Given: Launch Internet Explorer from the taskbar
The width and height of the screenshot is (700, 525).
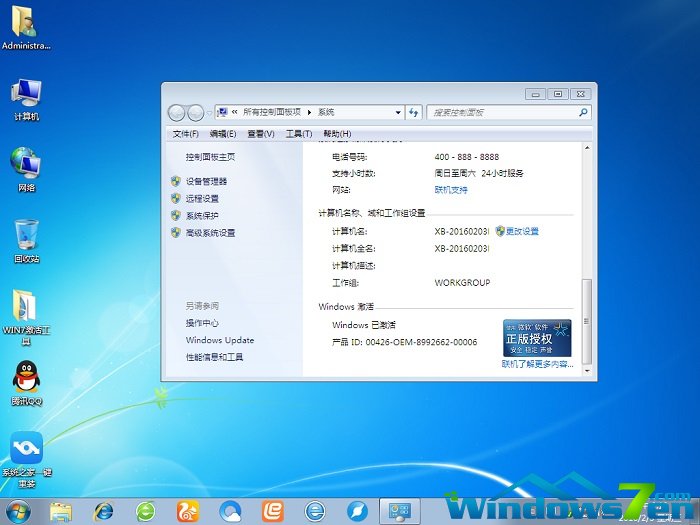Looking at the screenshot, I should point(104,512).
